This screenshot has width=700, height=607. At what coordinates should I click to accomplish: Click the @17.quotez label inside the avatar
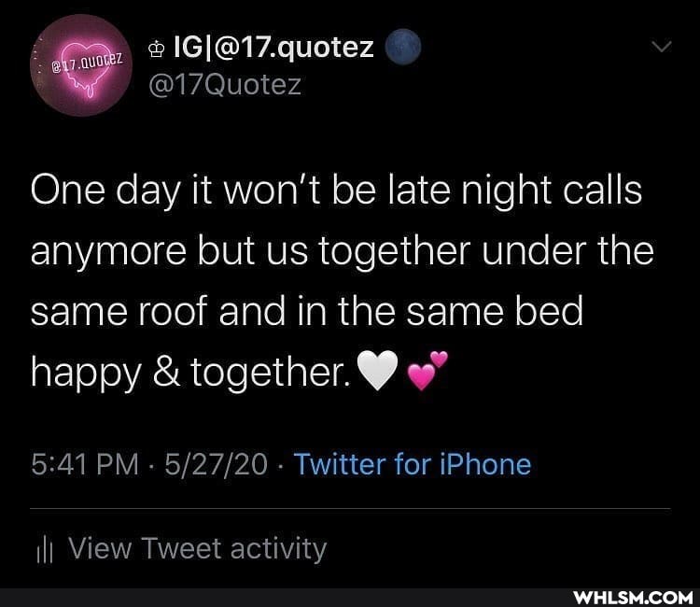click(x=88, y=64)
